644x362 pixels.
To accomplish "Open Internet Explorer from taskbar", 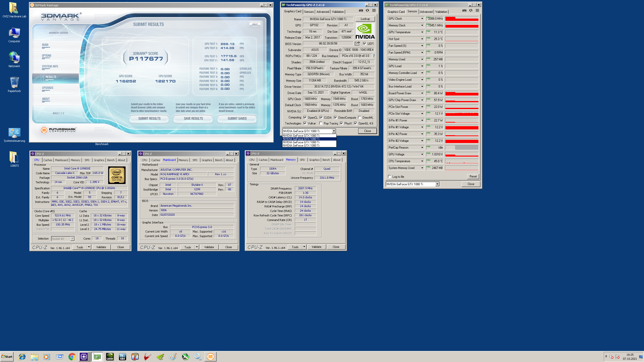I will tap(22, 356).
